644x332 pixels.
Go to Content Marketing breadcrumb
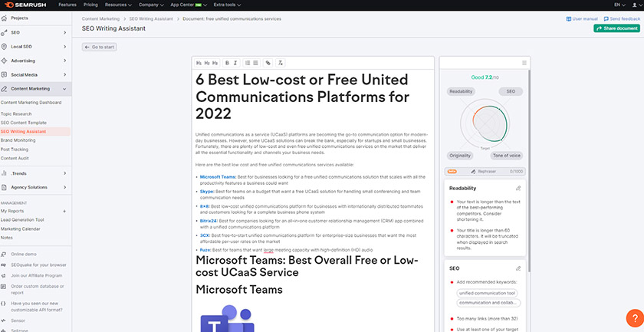(100, 19)
